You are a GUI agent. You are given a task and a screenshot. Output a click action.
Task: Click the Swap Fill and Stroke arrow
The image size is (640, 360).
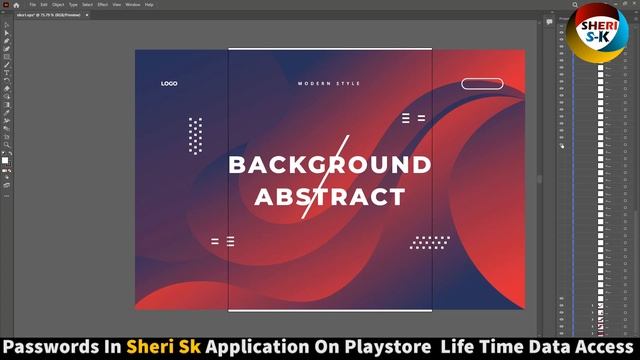tap(10, 154)
